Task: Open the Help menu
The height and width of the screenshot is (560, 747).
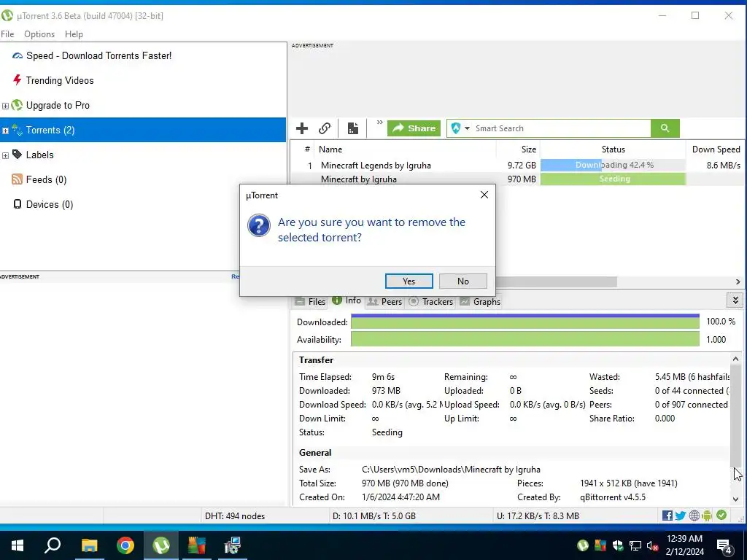Action: [74, 34]
